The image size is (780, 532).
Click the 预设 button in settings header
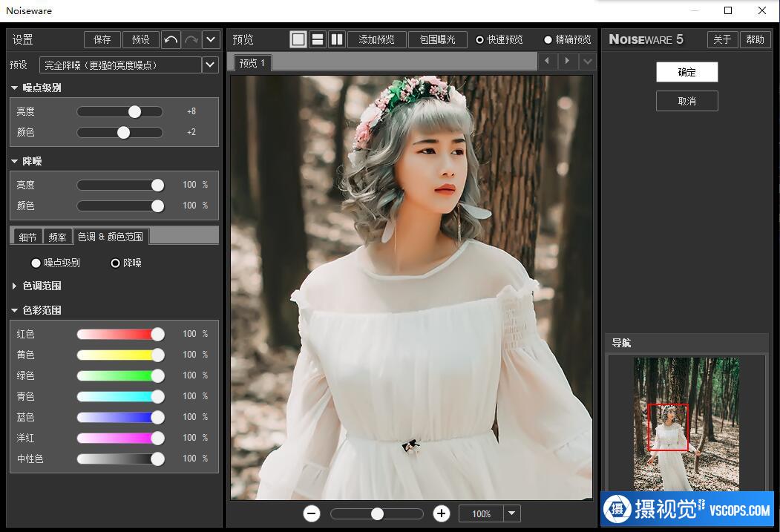pyautogui.click(x=140, y=39)
